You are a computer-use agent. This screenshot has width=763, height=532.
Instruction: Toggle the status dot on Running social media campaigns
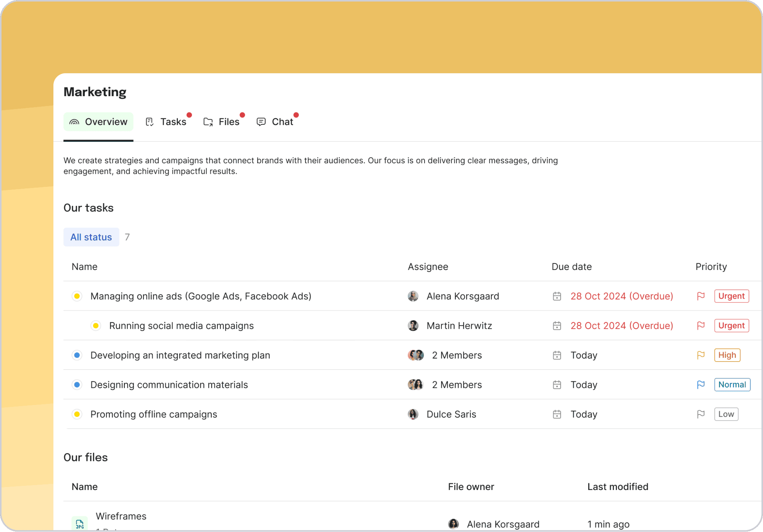(x=96, y=326)
